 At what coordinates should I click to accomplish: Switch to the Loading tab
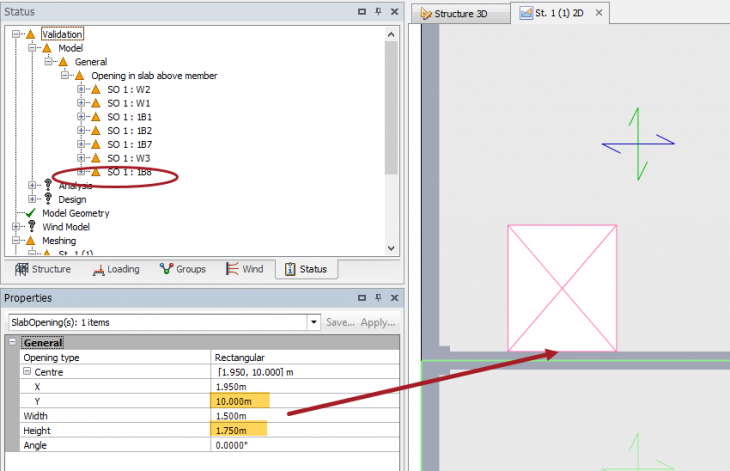(x=116, y=269)
